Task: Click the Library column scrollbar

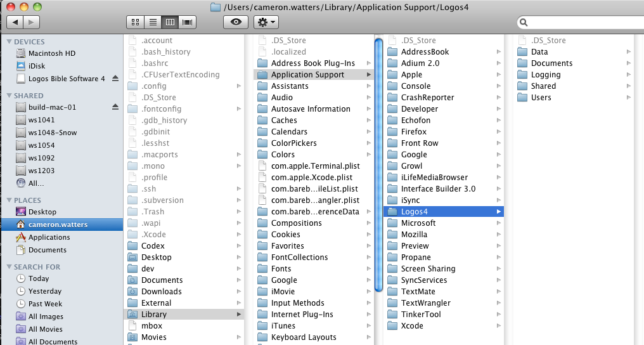Action: pos(378,164)
